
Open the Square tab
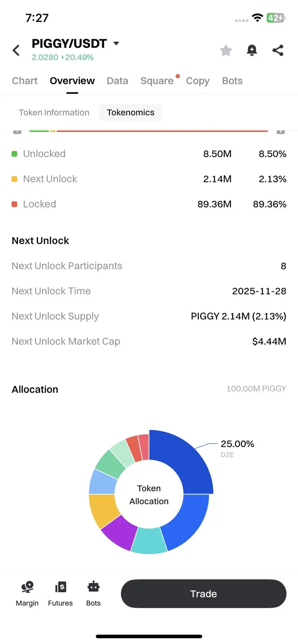click(157, 81)
